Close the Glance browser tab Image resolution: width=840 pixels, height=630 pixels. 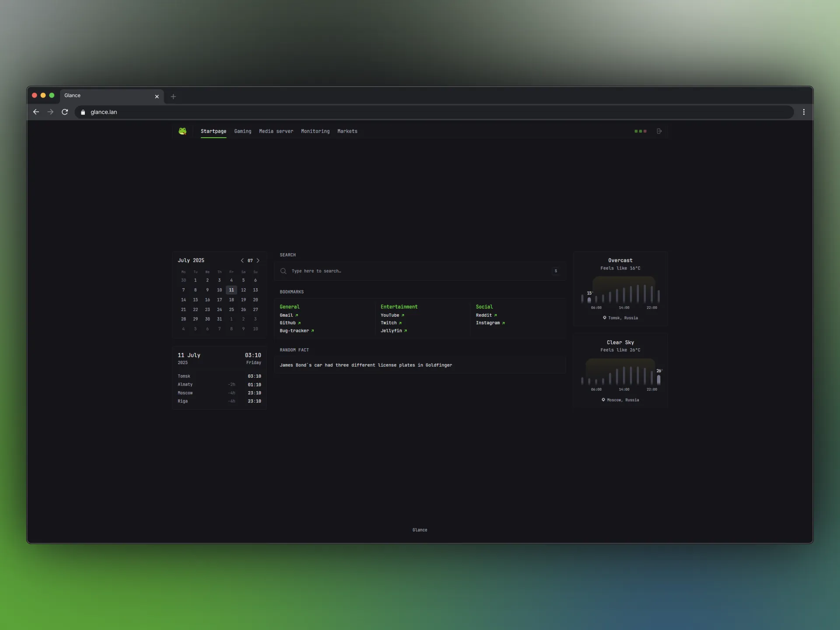tap(157, 97)
